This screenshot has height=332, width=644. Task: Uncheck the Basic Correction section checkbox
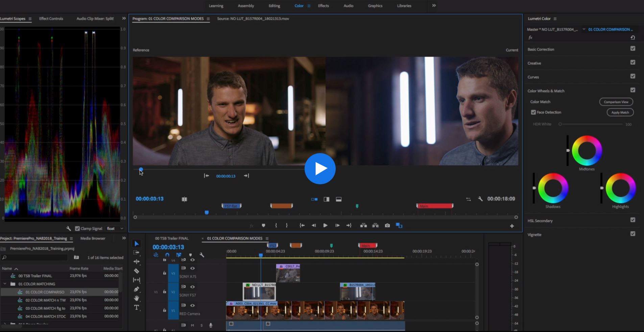coord(633,49)
